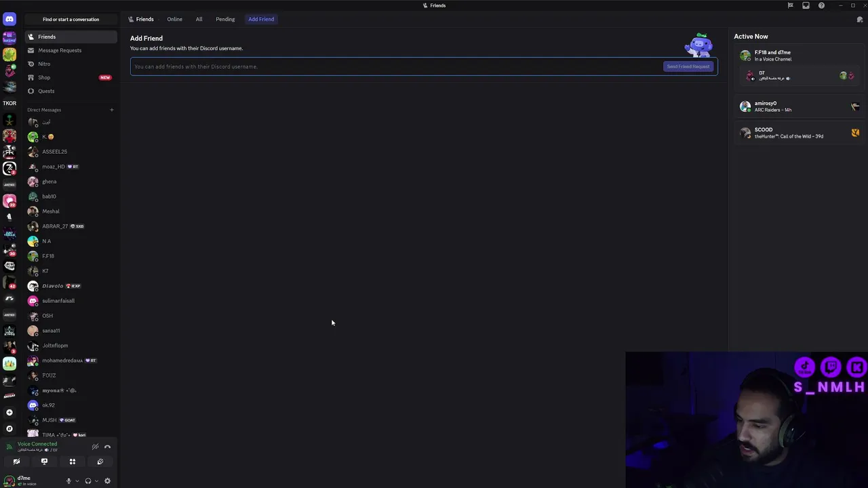
Task: Open DM with MJSH
Action: click(x=71, y=420)
